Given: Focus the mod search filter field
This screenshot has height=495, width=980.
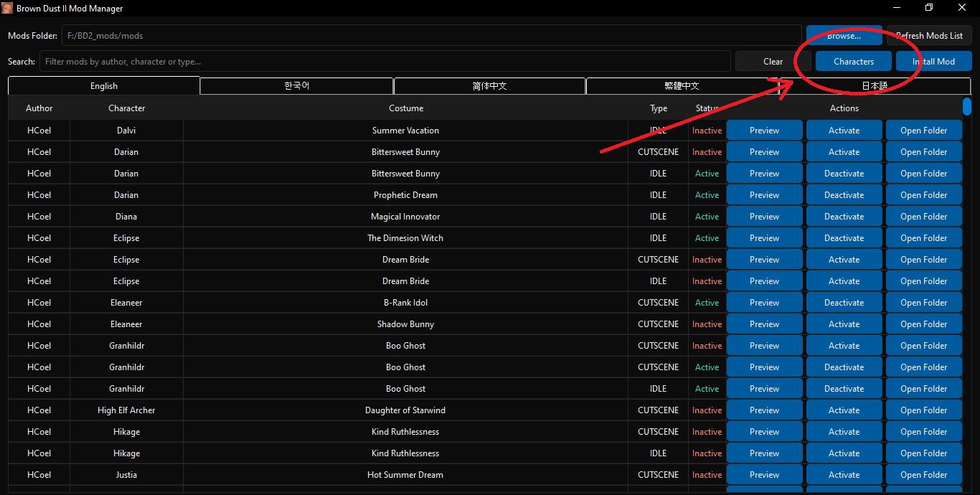Looking at the screenshot, I should click(x=385, y=62).
